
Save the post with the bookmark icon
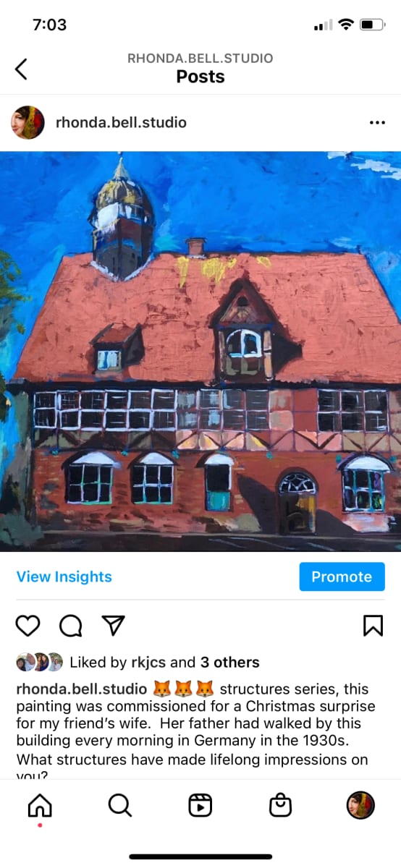click(x=373, y=626)
